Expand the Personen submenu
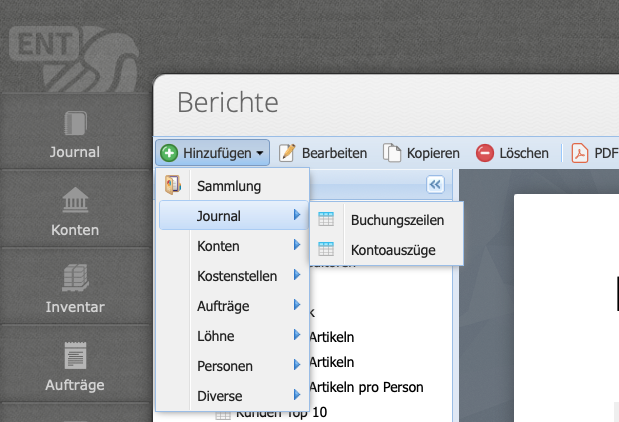 pyautogui.click(x=233, y=366)
